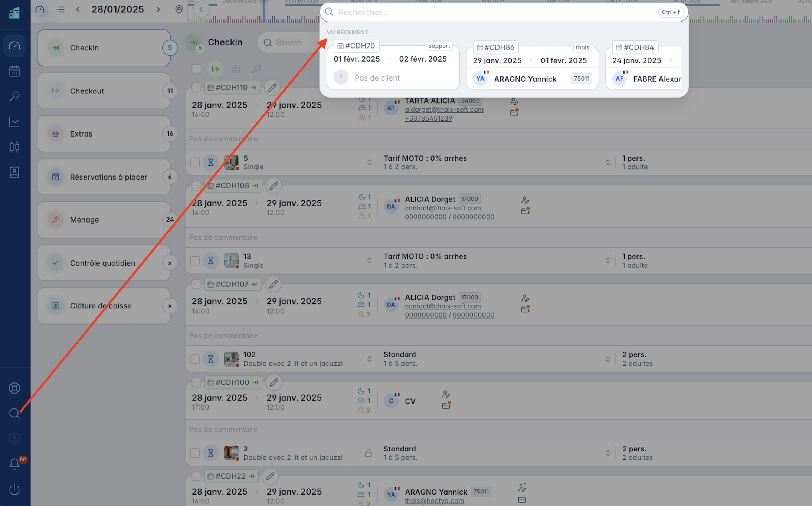
Task: Check the box for room 13 Single
Action: coord(195,260)
